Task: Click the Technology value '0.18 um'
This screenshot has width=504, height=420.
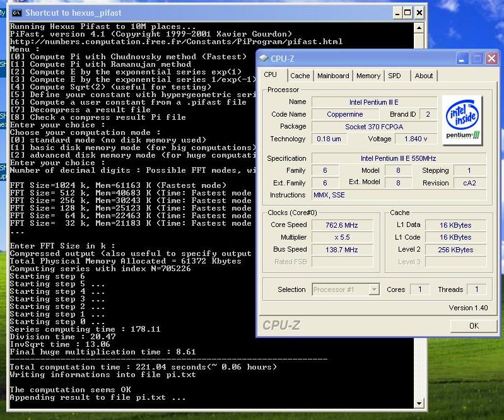Action: point(329,139)
